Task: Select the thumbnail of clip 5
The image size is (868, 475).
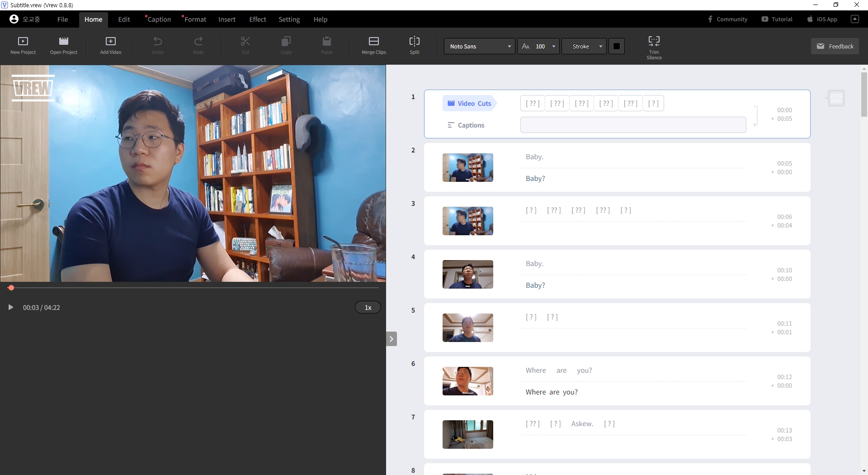Action: coord(468,328)
